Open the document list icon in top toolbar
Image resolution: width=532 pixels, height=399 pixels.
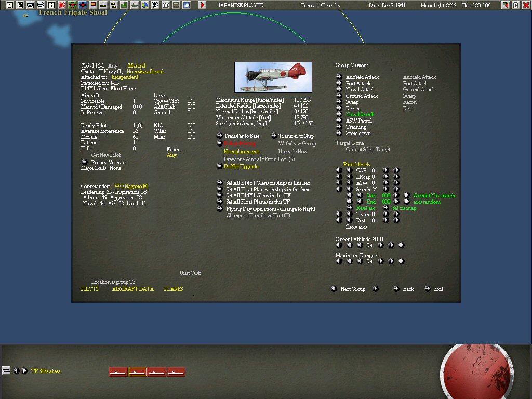(20, 5)
